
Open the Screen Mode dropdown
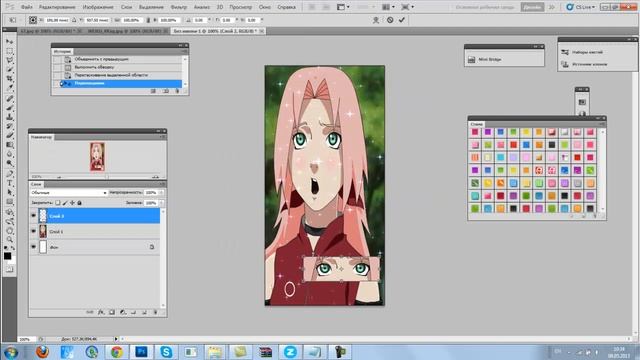point(407,7)
